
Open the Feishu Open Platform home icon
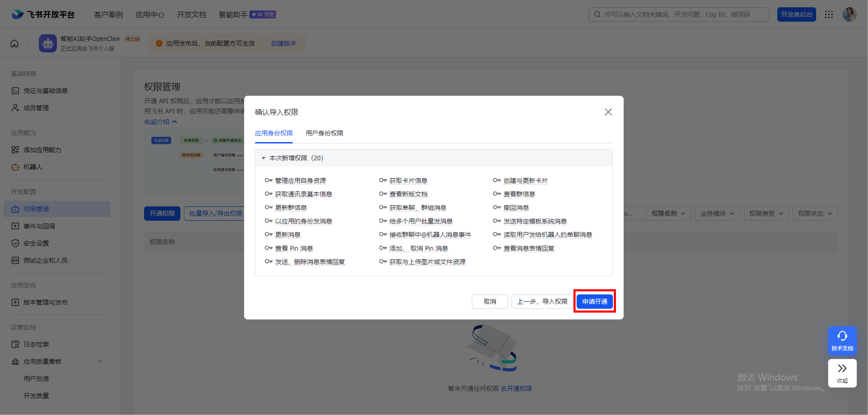click(x=14, y=43)
